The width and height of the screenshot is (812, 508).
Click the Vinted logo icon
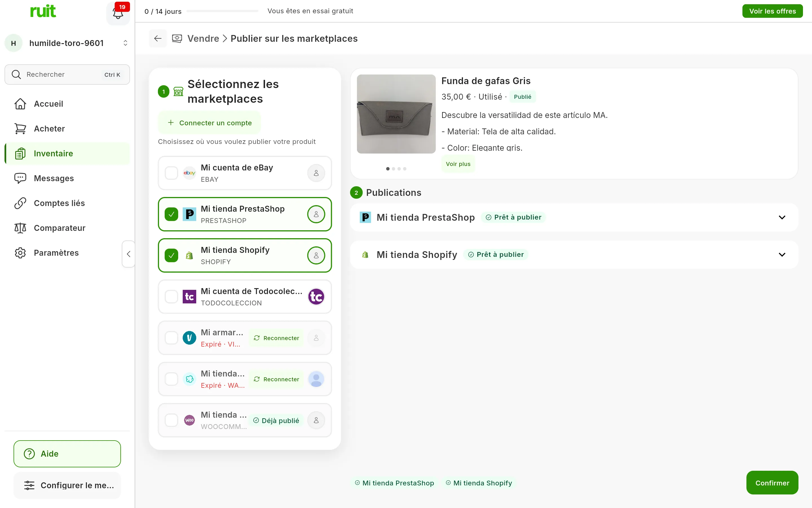click(189, 338)
